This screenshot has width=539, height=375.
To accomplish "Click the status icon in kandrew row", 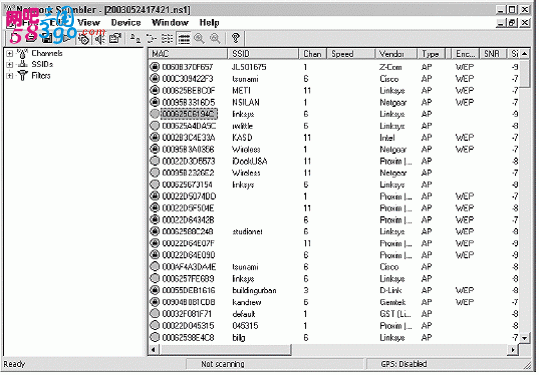I will pyautogui.click(x=155, y=302).
